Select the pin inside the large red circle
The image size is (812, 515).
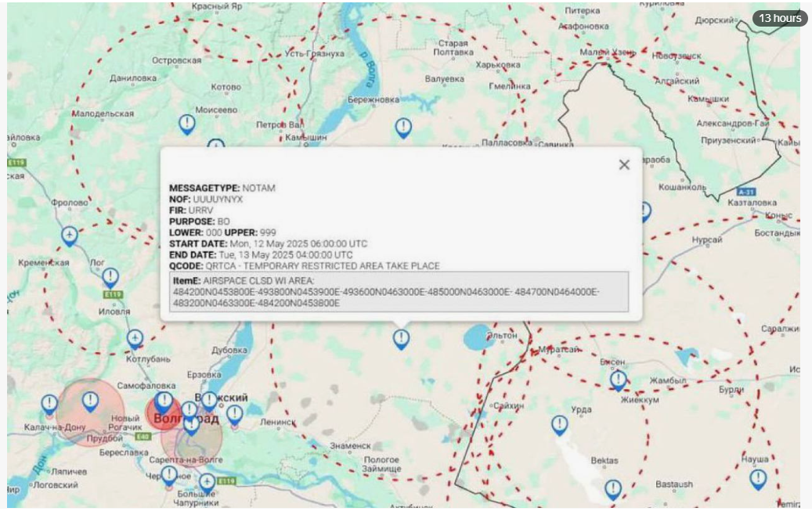click(x=90, y=402)
